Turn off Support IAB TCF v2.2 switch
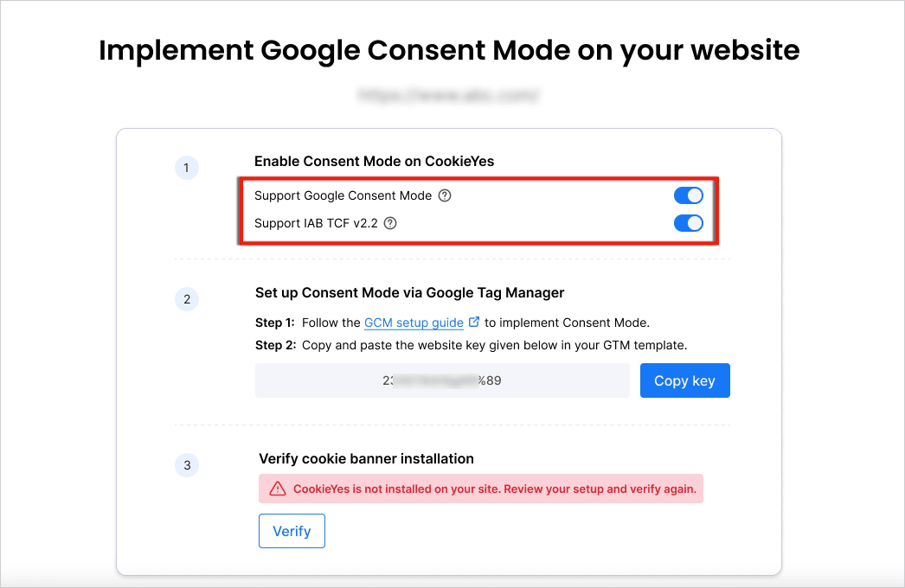The height and width of the screenshot is (588, 905). [689, 223]
